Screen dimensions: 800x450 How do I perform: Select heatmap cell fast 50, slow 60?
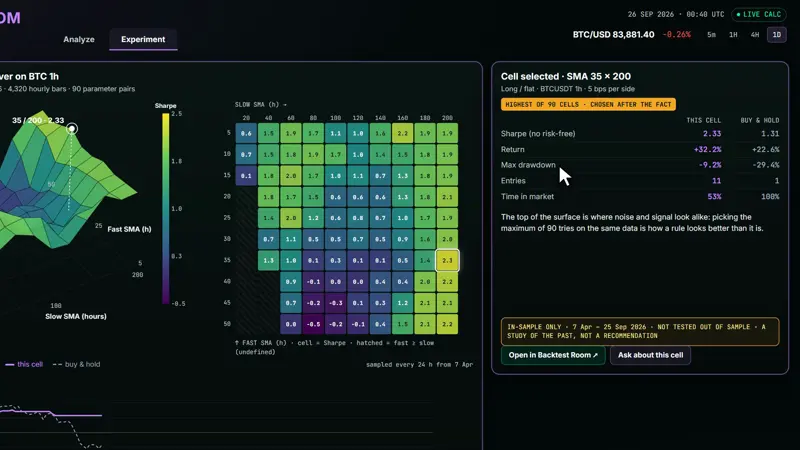coord(291,324)
